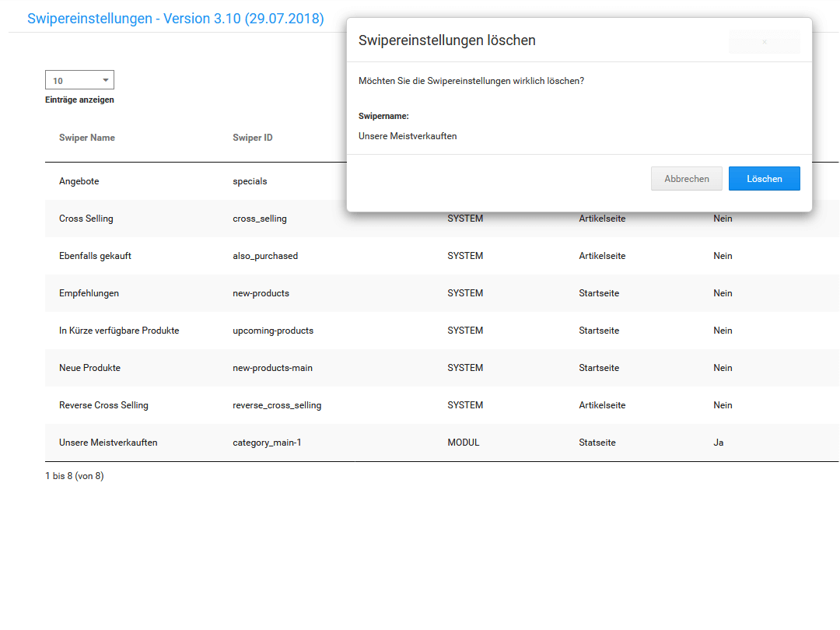Click the Neue Produkte swiper entry
This screenshot has height=630, width=840.
coord(89,368)
